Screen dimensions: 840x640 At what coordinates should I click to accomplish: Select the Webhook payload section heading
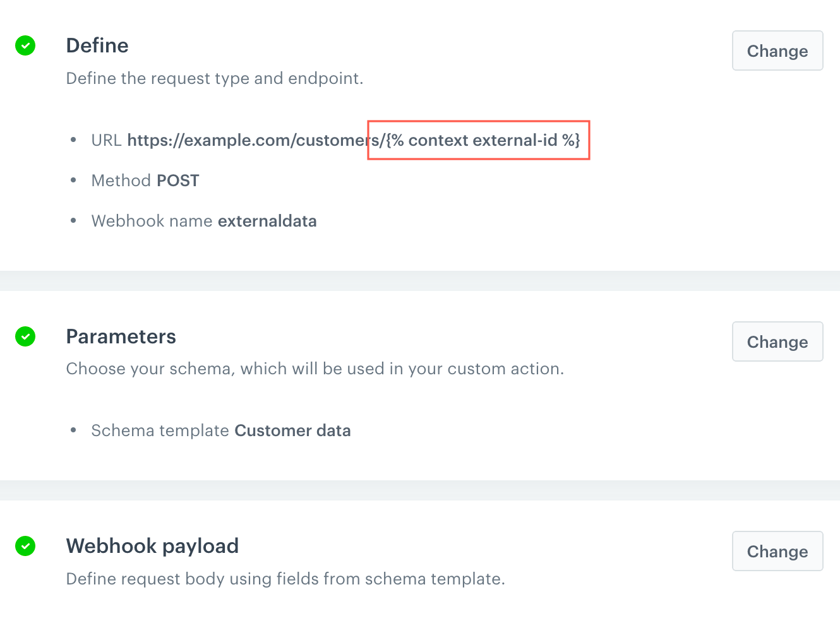click(x=152, y=546)
